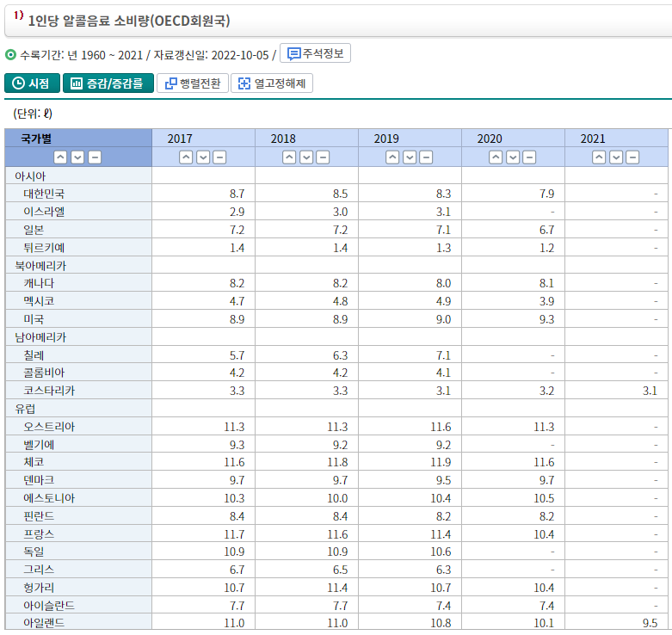Sort 2019 column descending with down arrow
Viewport: 672px width, 635px height.
410,157
